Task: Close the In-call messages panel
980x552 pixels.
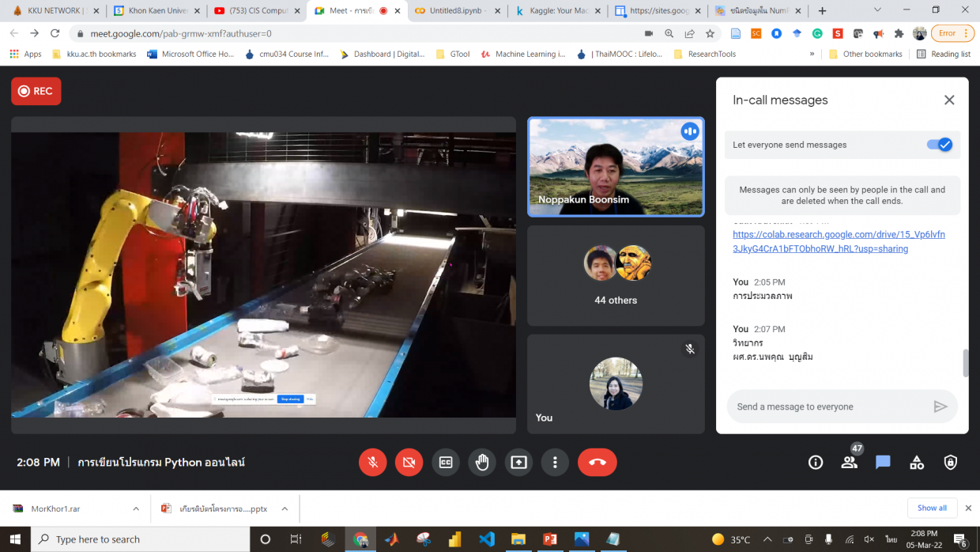Action: (949, 100)
